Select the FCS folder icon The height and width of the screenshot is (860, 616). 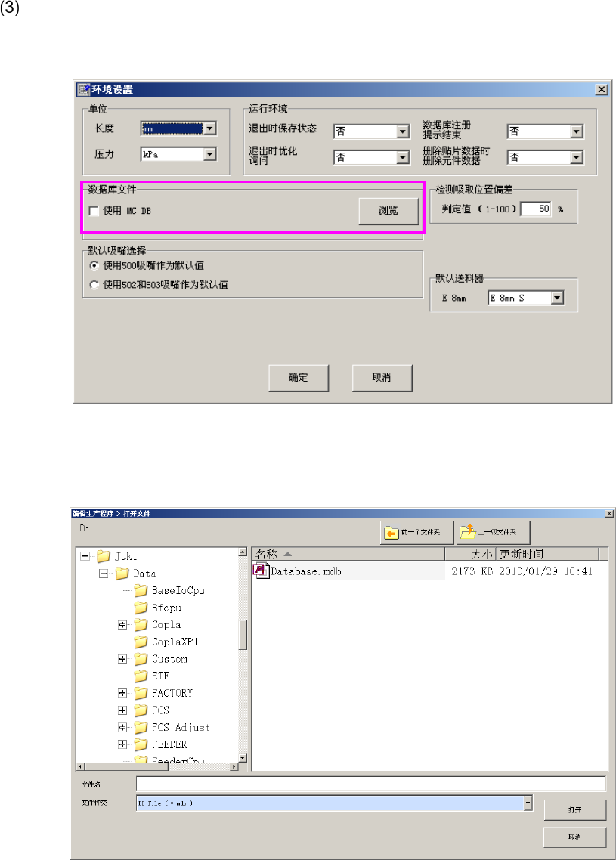coord(141,710)
